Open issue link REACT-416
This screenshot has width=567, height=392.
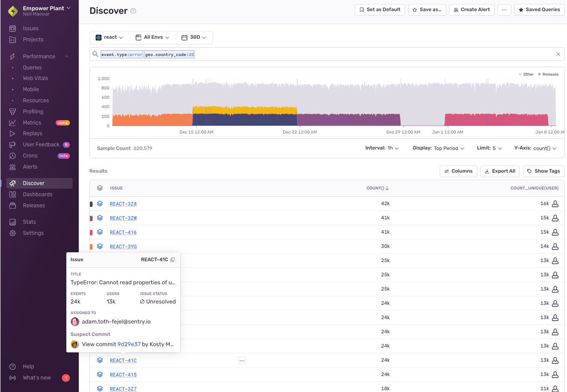(123, 232)
